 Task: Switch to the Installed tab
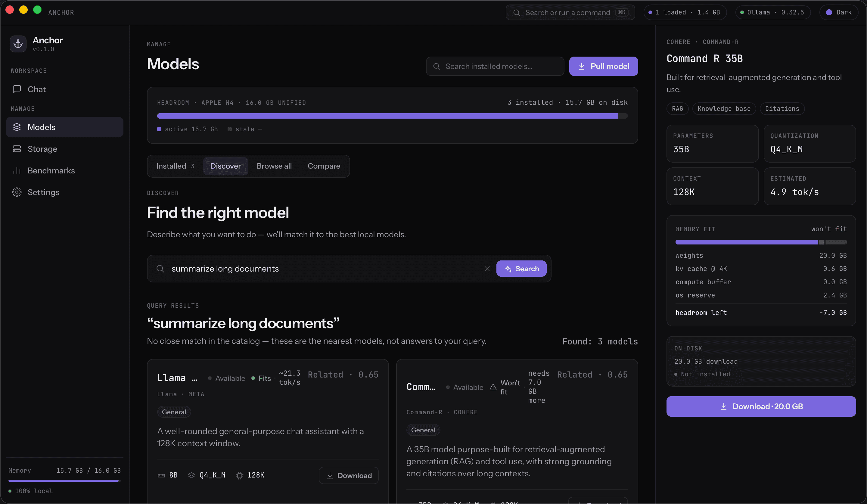(x=175, y=166)
